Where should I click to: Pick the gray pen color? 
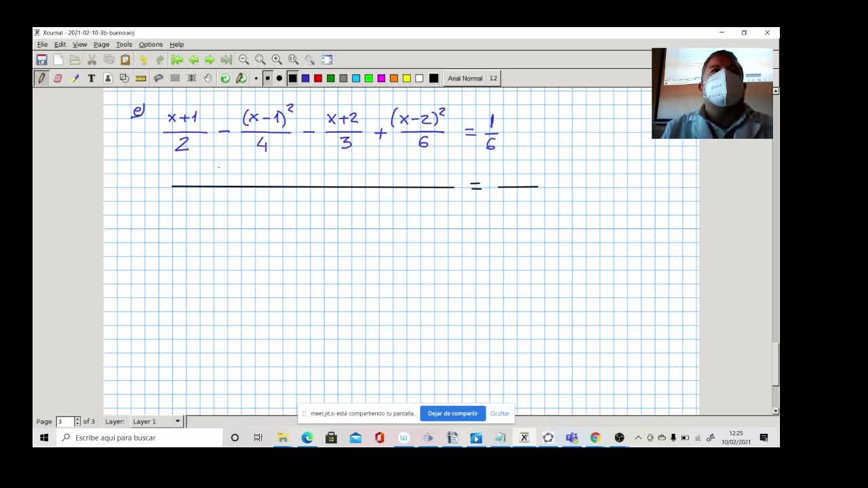(x=343, y=79)
